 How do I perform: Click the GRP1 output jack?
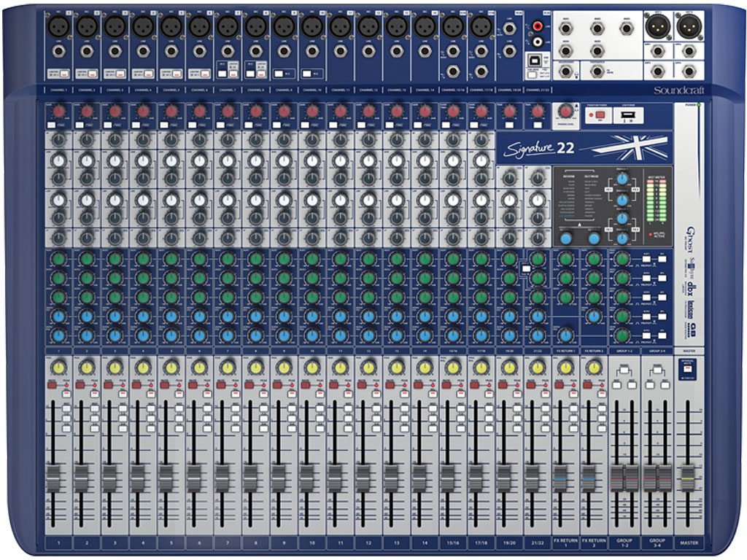(658, 51)
